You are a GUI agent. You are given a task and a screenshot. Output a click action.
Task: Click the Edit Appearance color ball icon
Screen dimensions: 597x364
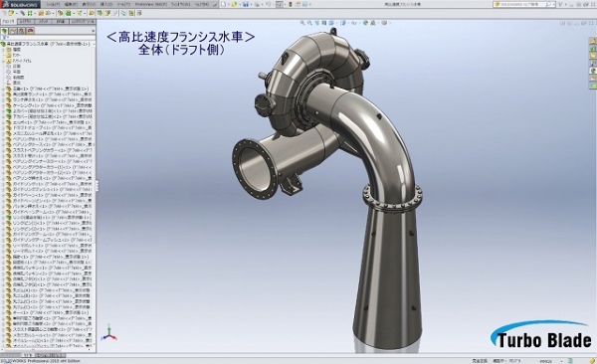click(x=365, y=23)
